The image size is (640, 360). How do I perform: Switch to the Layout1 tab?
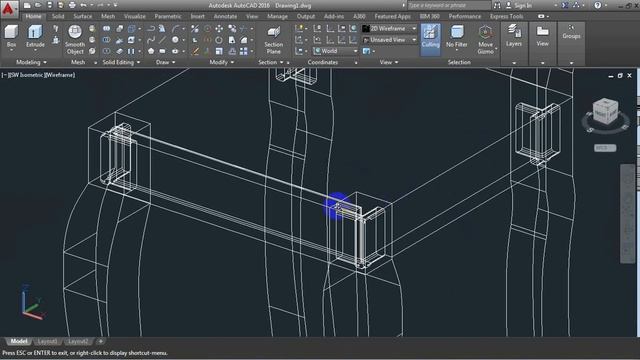click(47, 341)
